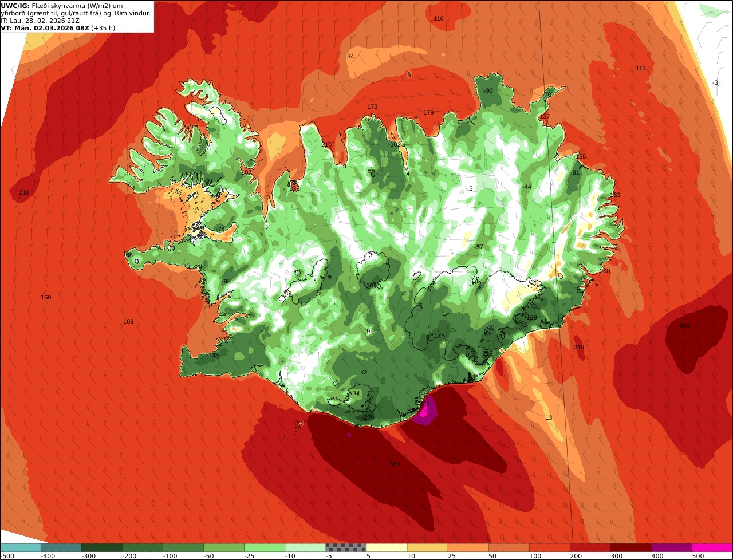Click the dark red 300 to 400 swatch
The image size is (733, 560).
coord(630,547)
